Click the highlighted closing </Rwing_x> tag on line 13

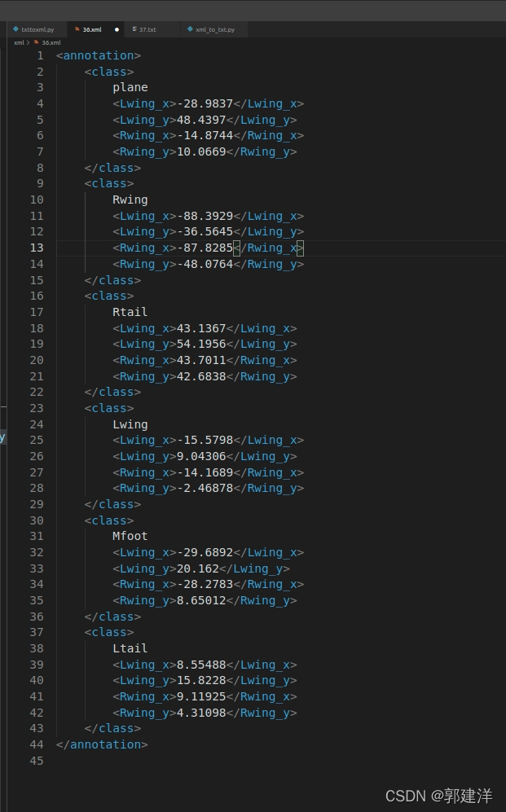pos(269,248)
